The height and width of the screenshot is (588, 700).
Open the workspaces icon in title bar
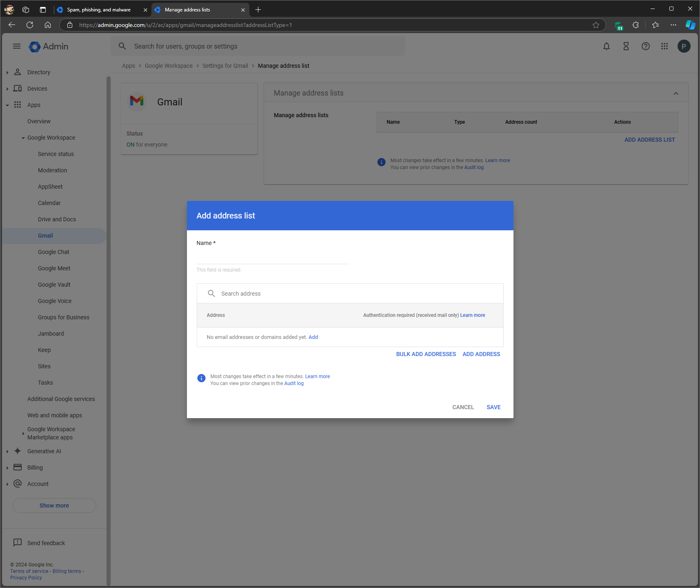coord(26,10)
